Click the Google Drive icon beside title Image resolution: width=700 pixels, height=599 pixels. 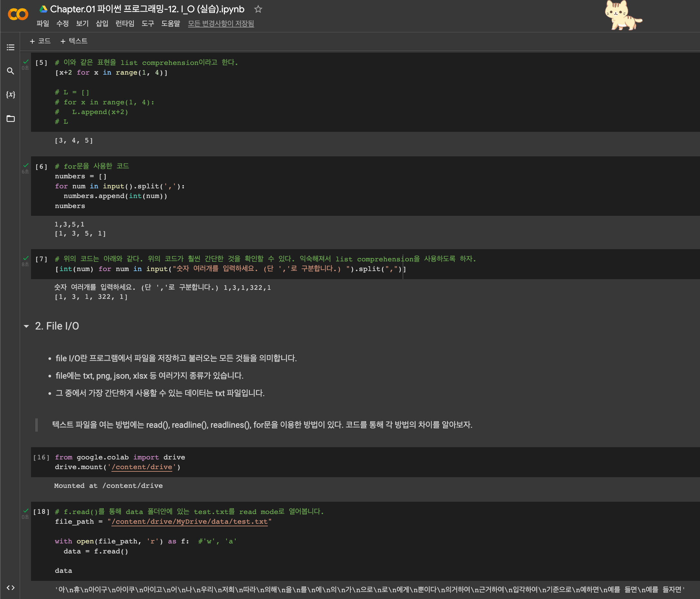(x=43, y=9)
